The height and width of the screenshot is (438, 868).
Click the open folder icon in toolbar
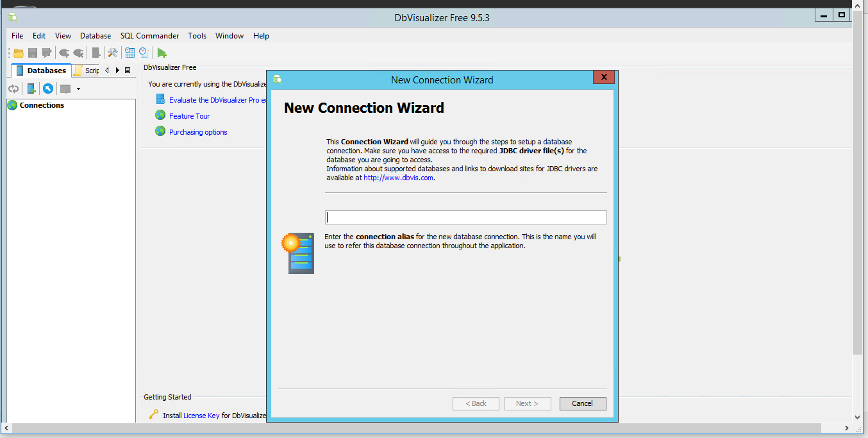[x=19, y=53]
